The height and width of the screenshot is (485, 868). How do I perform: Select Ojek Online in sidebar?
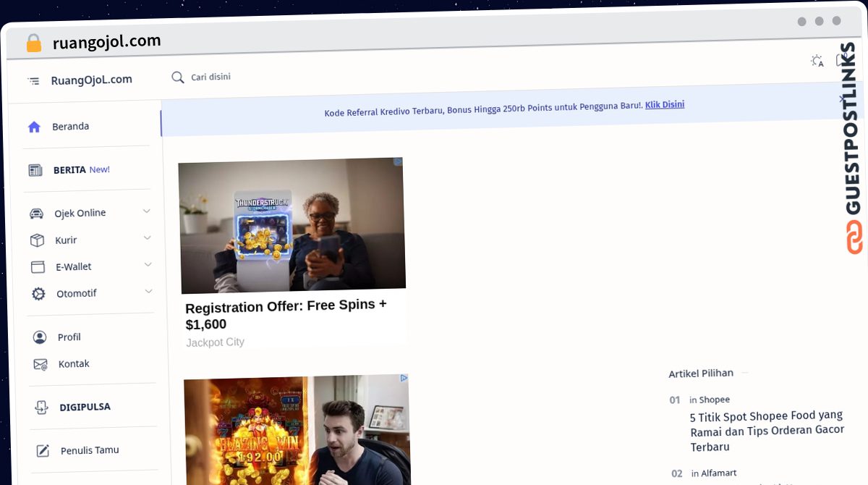80,213
